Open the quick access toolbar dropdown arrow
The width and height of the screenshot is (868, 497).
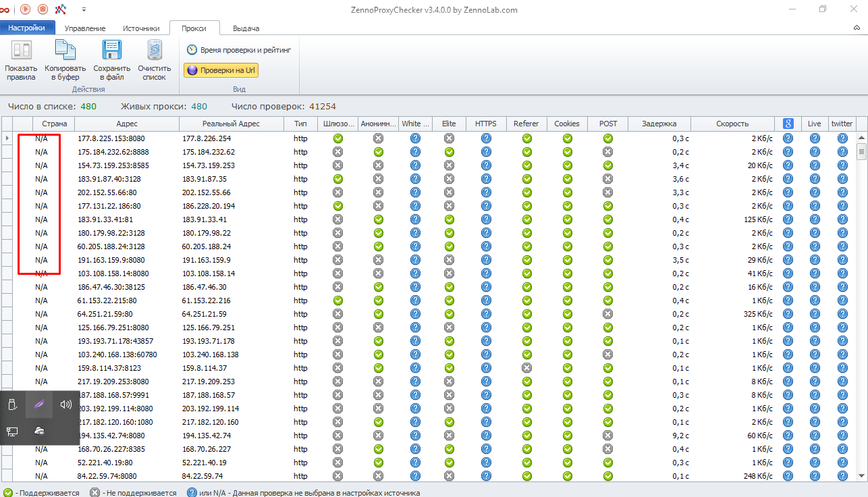[x=84, y=9]
